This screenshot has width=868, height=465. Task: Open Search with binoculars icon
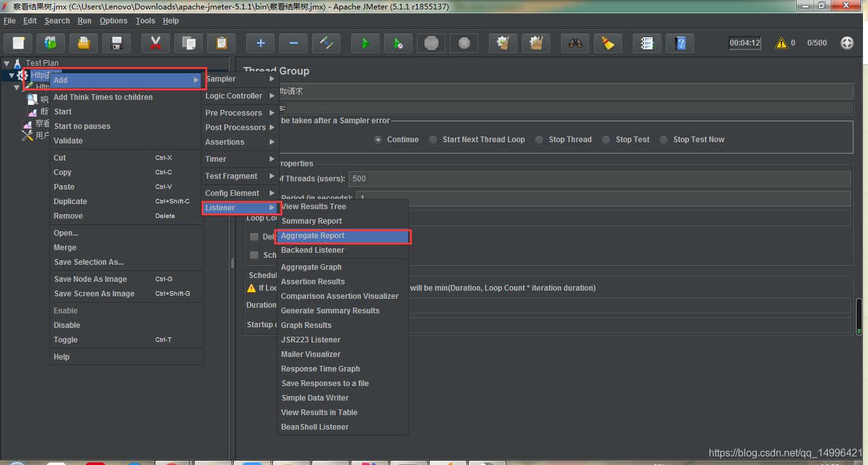click(575, 43)
